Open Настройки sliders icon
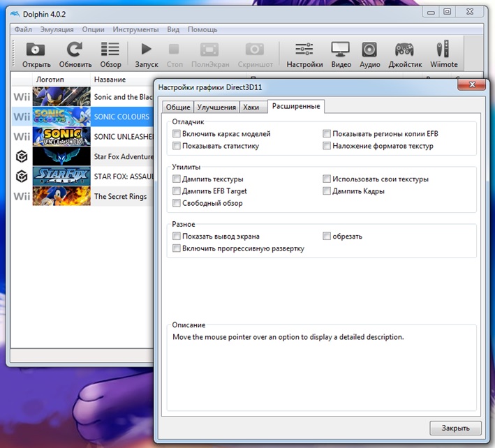Image resolution: width=495 pixels, height=448 pixels. (x=304, y=50)
